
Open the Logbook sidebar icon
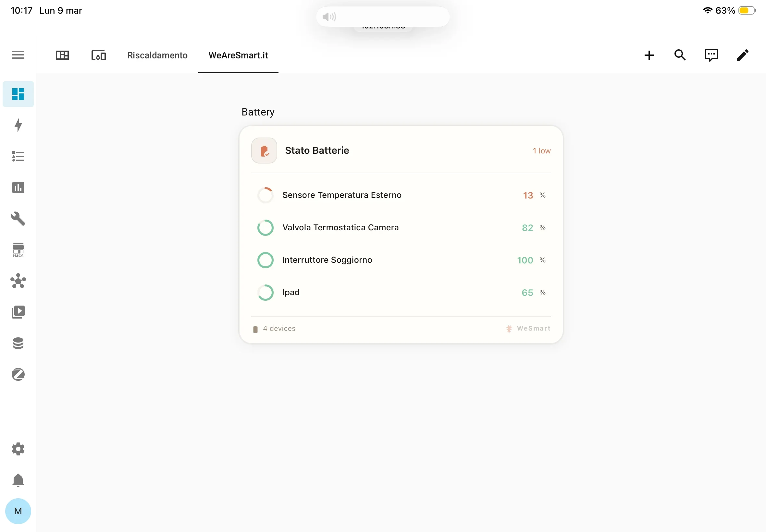[x=18, y=156]
